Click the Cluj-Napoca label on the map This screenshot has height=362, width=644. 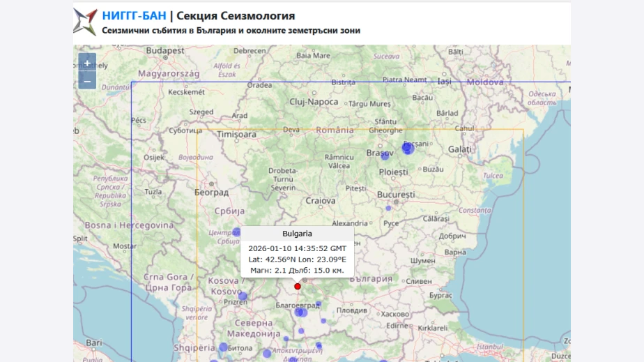(314, 102)
